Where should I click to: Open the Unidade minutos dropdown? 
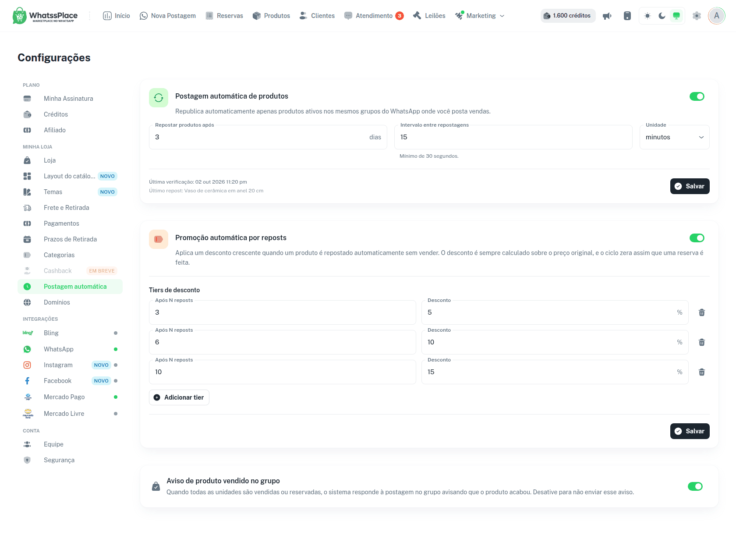coord(675,137)
